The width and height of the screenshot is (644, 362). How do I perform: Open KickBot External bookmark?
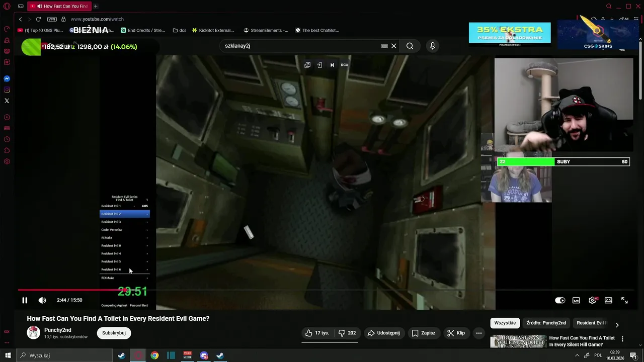click(x=213, y=30)
